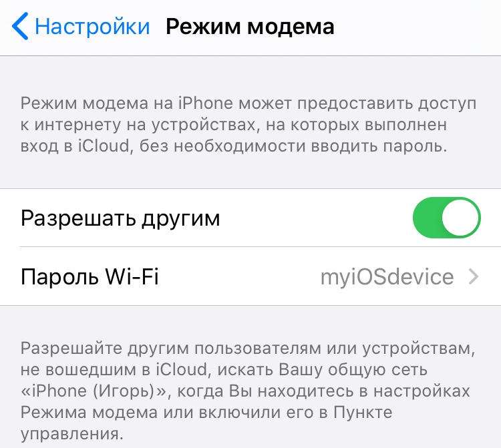Screen dimensions: 501x448
Task: Click the word пароль ending top paragraph
Action: [x=415, y=146]
